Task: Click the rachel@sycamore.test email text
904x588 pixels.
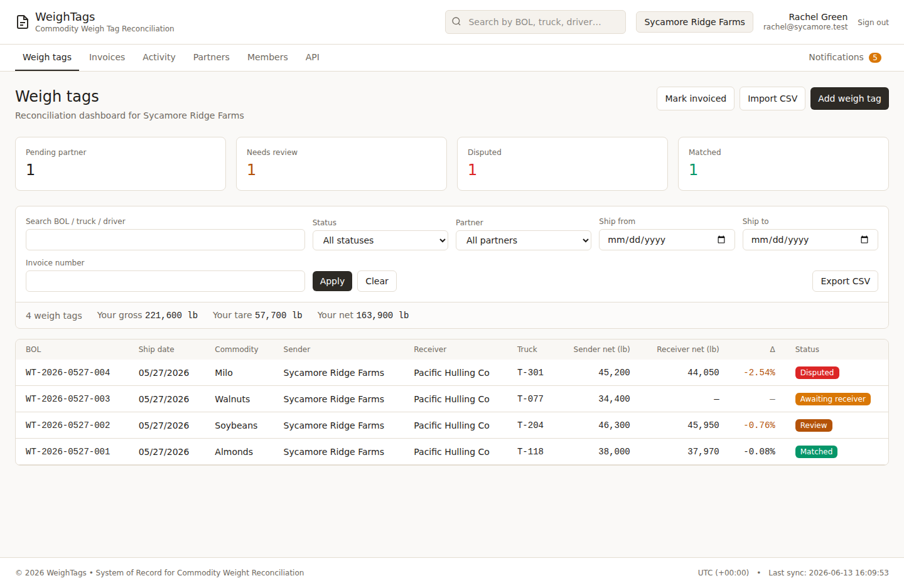Action: pyautogui.click(x=805, y=27)
